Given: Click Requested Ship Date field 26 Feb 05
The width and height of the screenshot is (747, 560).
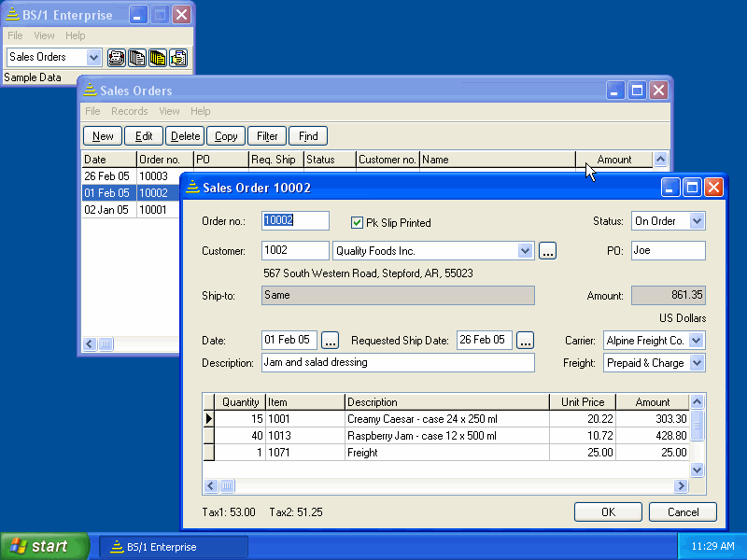Looking at the screenshot, I should click(484, 341).
